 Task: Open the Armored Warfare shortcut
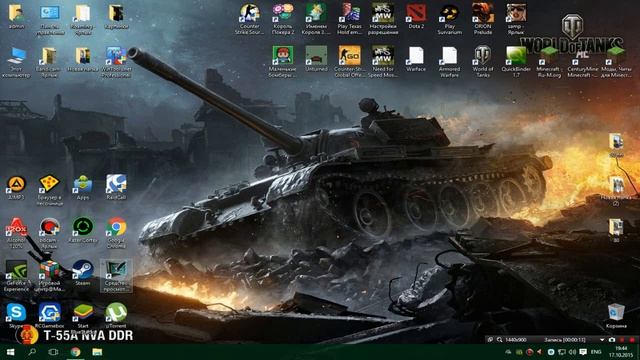449,62
